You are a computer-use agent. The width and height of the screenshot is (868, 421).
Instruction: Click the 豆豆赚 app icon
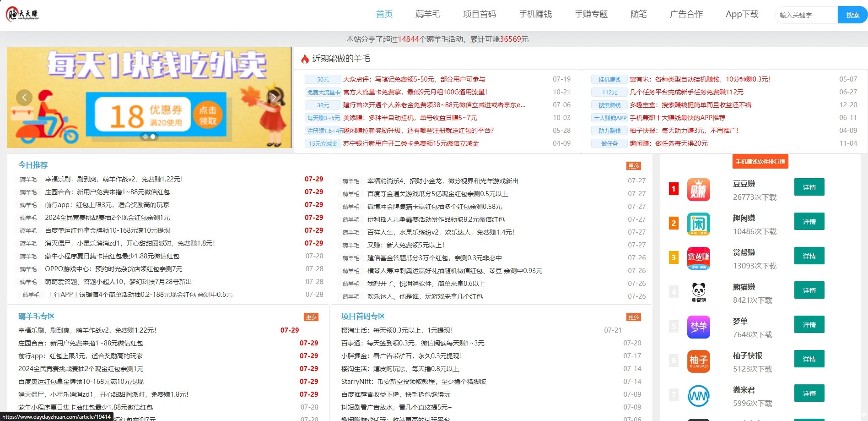coord(699,189)
